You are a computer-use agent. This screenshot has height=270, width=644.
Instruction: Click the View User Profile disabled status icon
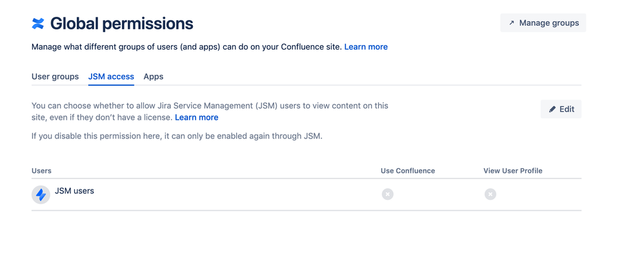click(x=490, y=194)
